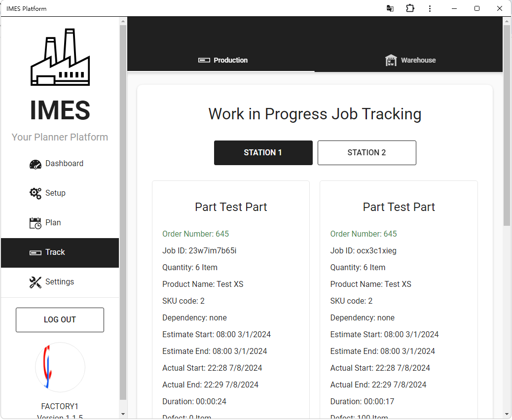Click Duration: 00:00:24 text
Screen dimensions: 512x420
tap(194, 401)
